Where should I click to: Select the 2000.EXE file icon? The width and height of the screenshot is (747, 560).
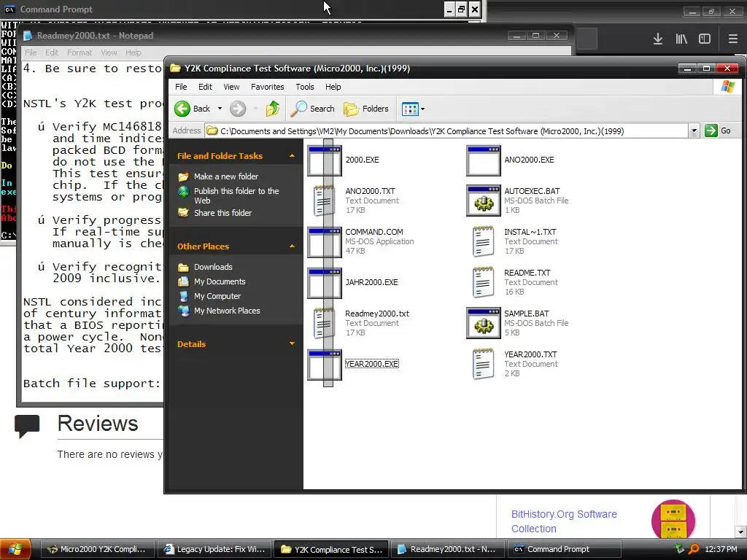tap(325, 160)
